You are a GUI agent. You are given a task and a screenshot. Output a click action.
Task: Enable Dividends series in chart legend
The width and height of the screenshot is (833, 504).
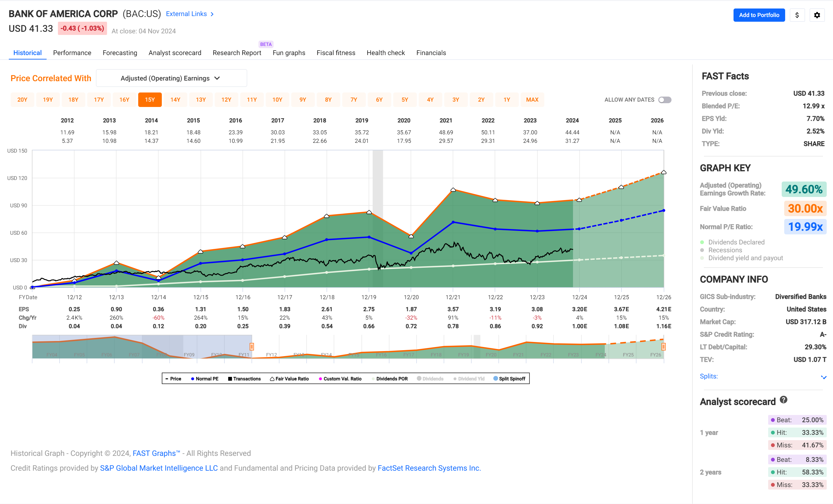click(430, 379)
